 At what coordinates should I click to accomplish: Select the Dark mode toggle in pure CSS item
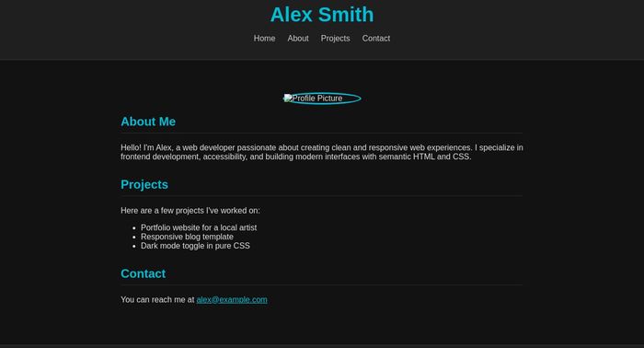point(195,246)
